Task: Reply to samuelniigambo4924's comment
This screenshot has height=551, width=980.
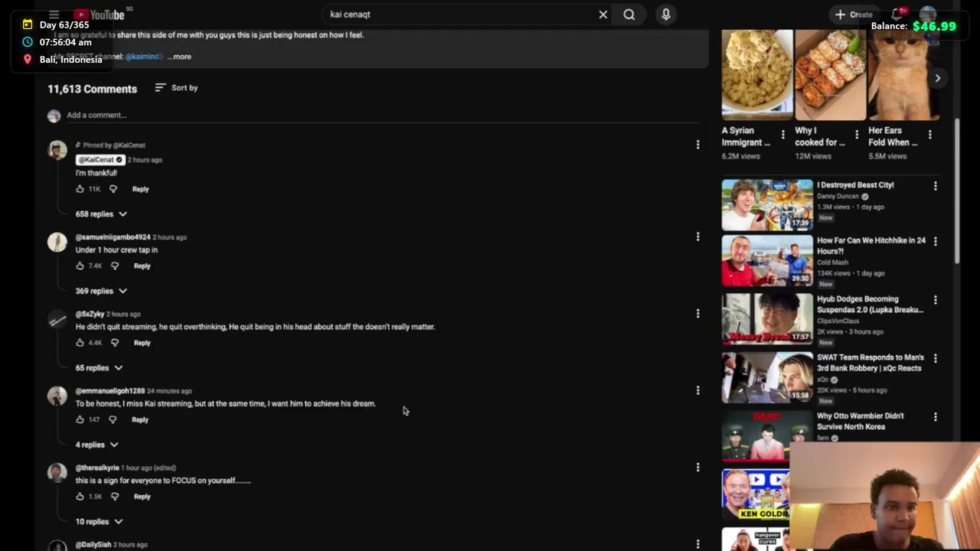Action: [x=142, y=266]
